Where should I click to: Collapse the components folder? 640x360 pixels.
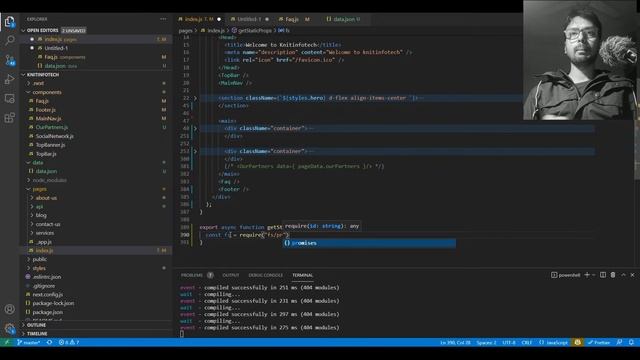click(29, 92)
